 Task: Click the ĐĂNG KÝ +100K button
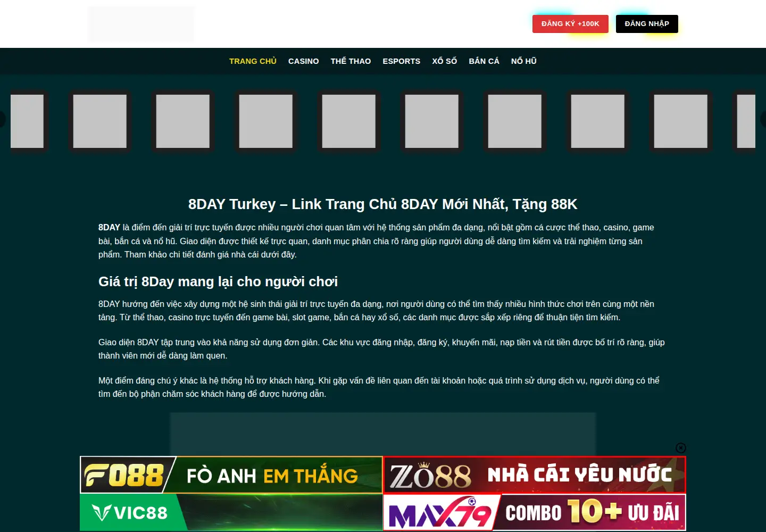pos(570,24)
